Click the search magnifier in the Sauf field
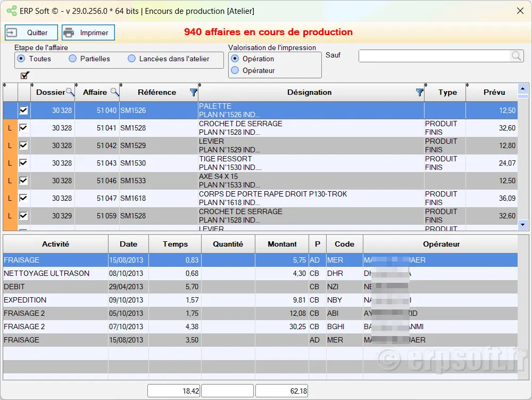Viewport: 532px width, 400px height. pos(516,56)
